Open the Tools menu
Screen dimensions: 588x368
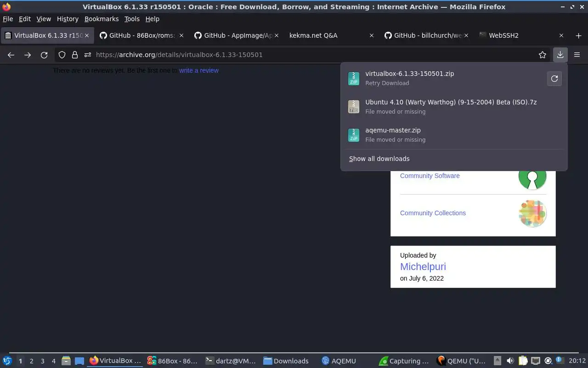pyautogui.click(x=132, y=19)
